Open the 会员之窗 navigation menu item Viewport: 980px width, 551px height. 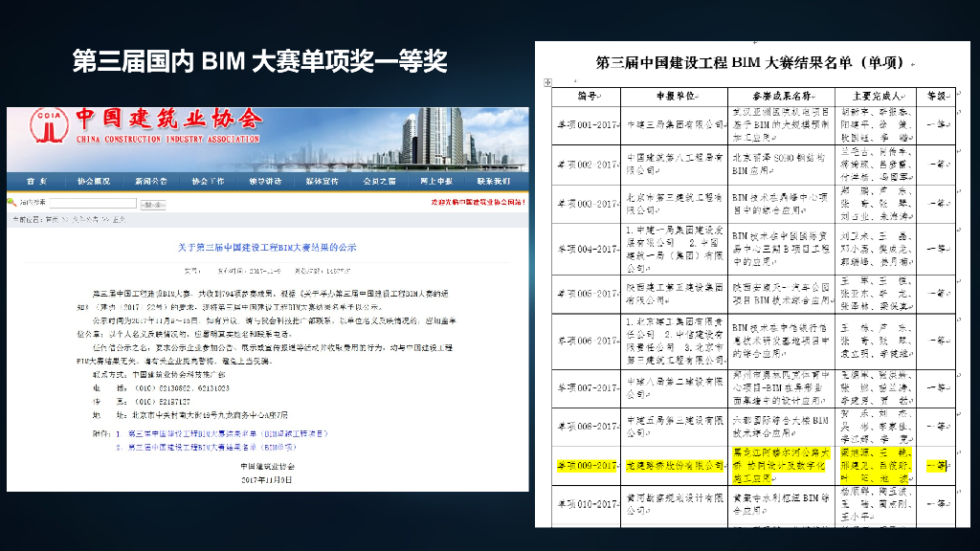point(379,181)
